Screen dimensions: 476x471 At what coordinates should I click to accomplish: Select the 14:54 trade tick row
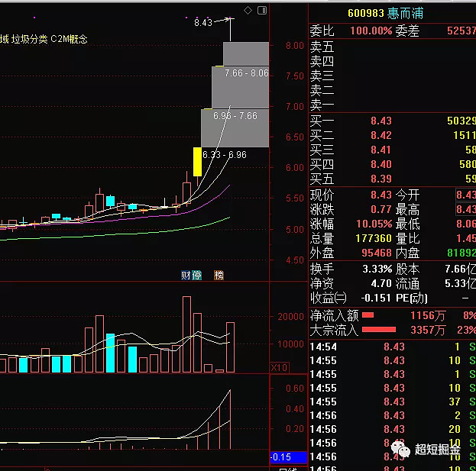point(392,347)
